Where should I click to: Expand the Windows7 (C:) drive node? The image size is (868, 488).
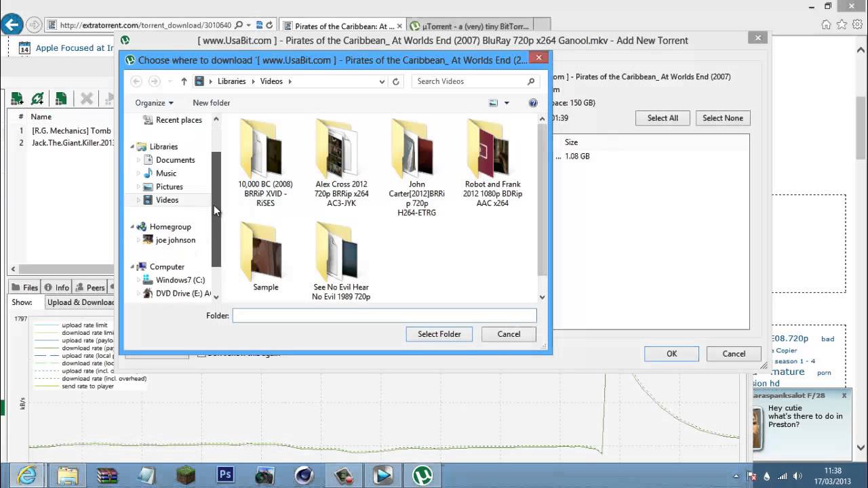139,280
